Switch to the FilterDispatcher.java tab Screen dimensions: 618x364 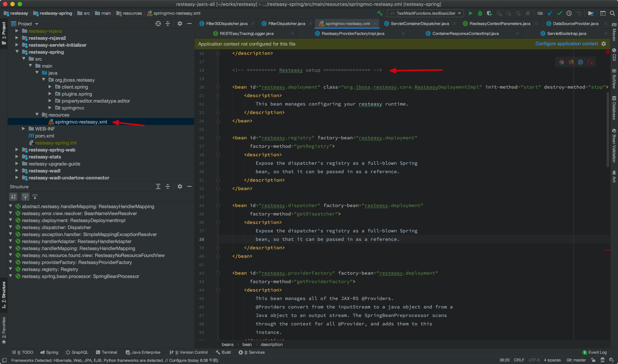pos(286,24)
